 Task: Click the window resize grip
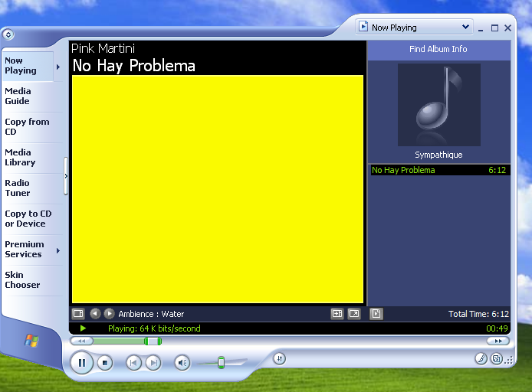point(509,361)
